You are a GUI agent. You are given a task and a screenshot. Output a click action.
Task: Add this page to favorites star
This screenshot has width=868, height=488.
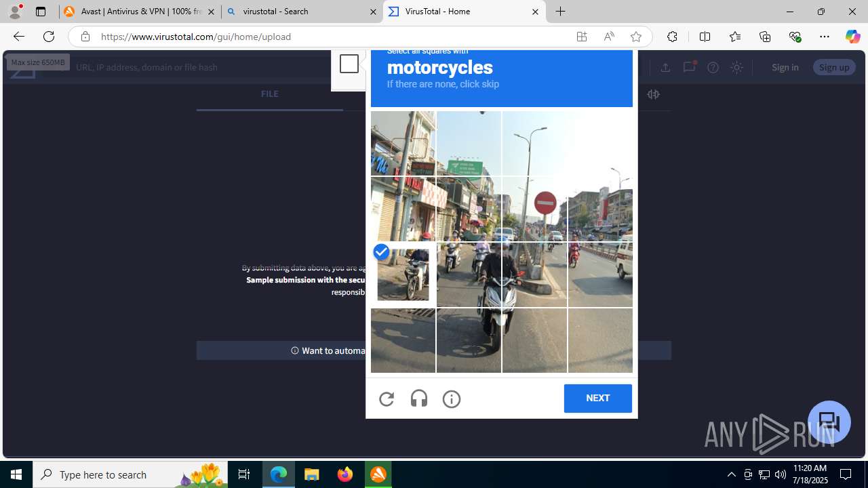point(636,37)
